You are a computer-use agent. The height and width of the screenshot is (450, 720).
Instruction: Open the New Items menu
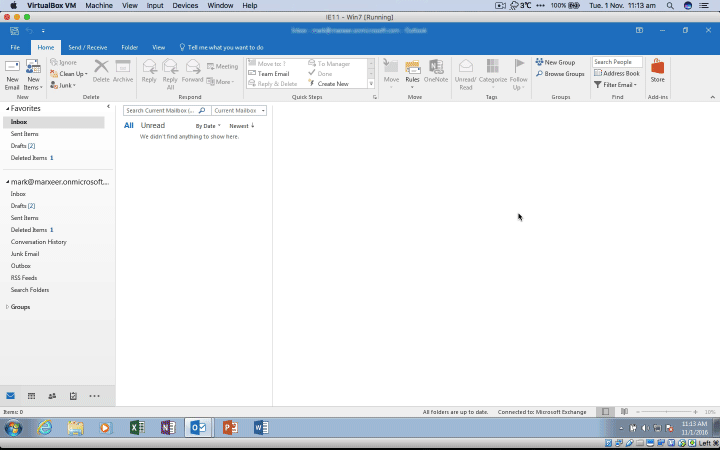[33, 75]
